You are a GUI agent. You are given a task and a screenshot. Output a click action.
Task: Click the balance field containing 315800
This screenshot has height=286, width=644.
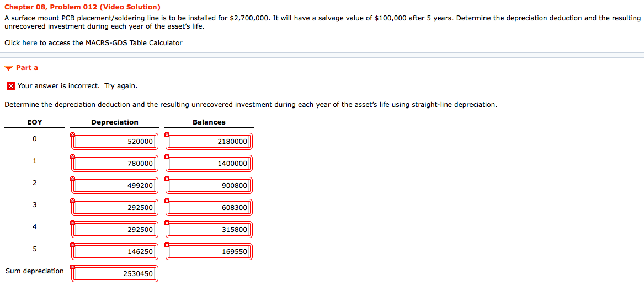click(x=209, y=229)
